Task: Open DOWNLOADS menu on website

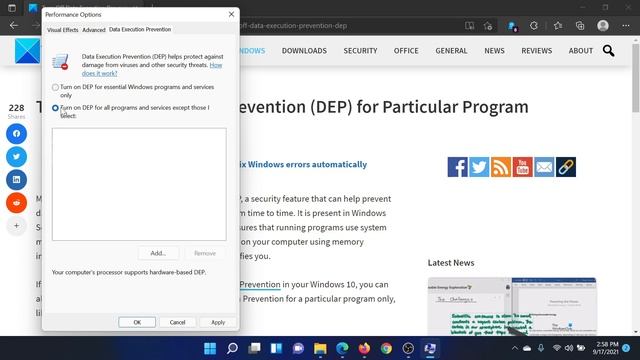Action: [304, 51]
